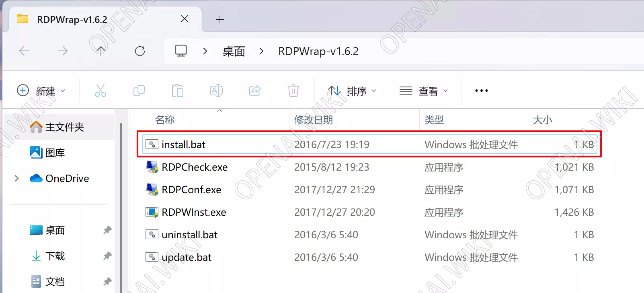Click the Share icon in toolbar
Image resolution: width=644 pixels, height=293 pixels.
pos(255,91)
